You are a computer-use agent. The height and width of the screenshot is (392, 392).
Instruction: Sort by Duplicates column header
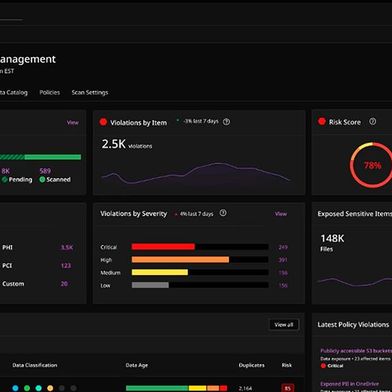pyautogui.click(x=252, y=365)
